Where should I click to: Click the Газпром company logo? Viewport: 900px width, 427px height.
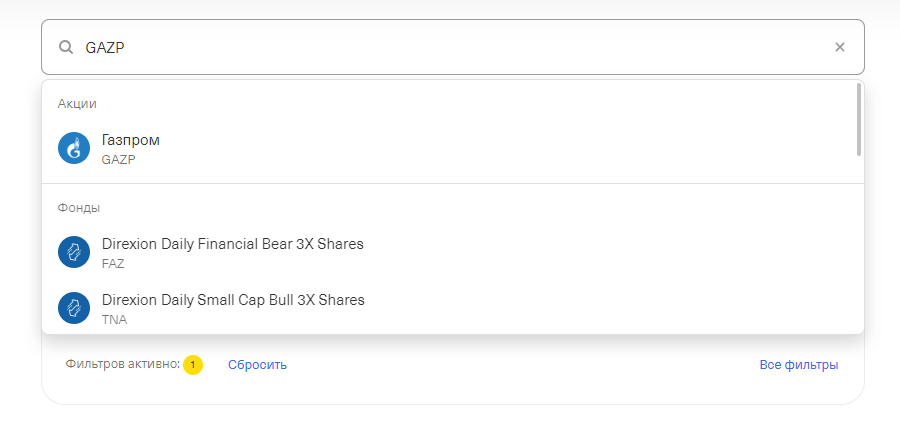(74, 148)
